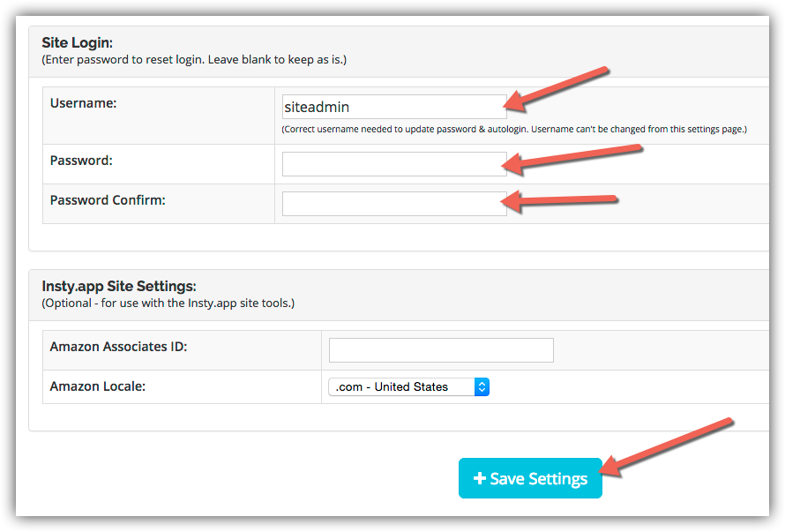
Task: Click the plus icon on Save Settings
Action: pos(479,477)
